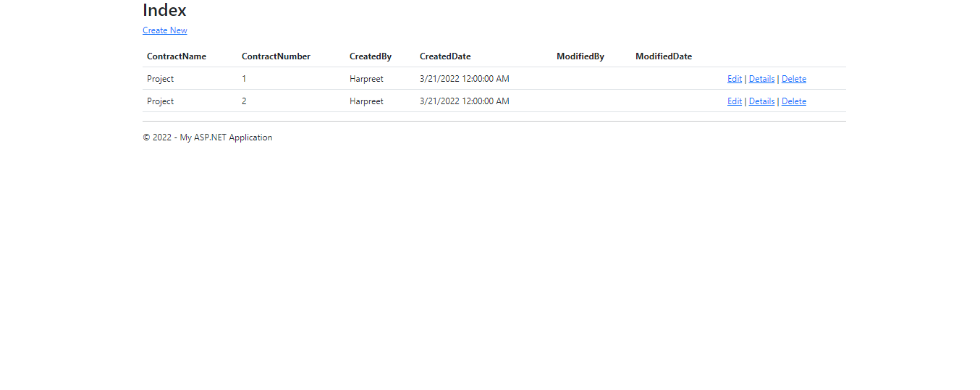Click the ContractName column header
The height and width of the screenshot is (390, 980).
[177, 56]
